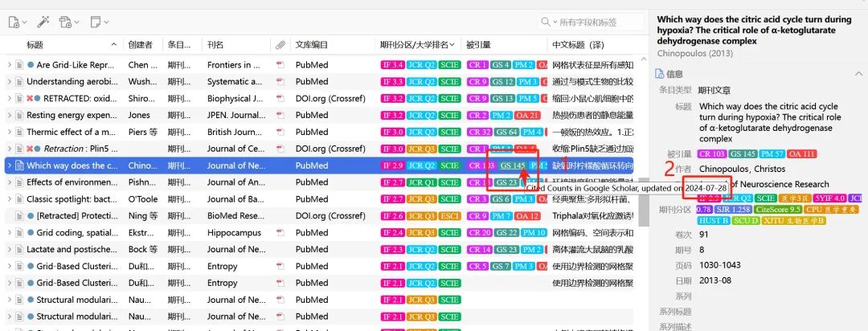This screenshot has height=331, width=868.
Task: Click 'DOI.org (Crossref)' in Biophysical J... row
Action: pyautogui.click(x=330, y=99)
